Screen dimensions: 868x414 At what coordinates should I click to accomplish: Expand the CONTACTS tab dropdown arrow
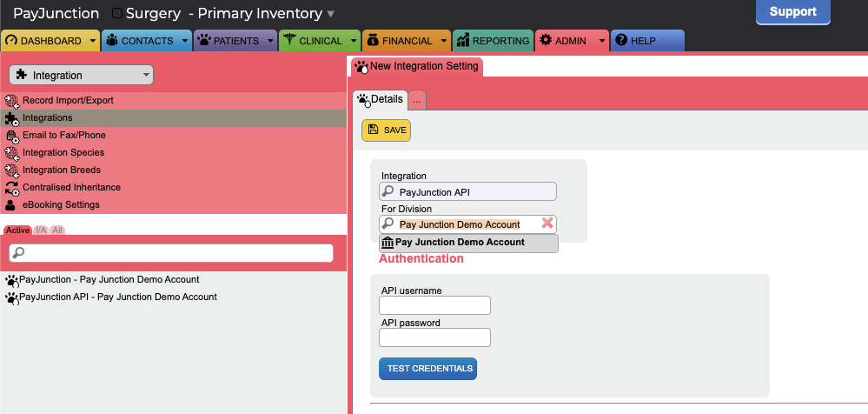tap(184, 41)
